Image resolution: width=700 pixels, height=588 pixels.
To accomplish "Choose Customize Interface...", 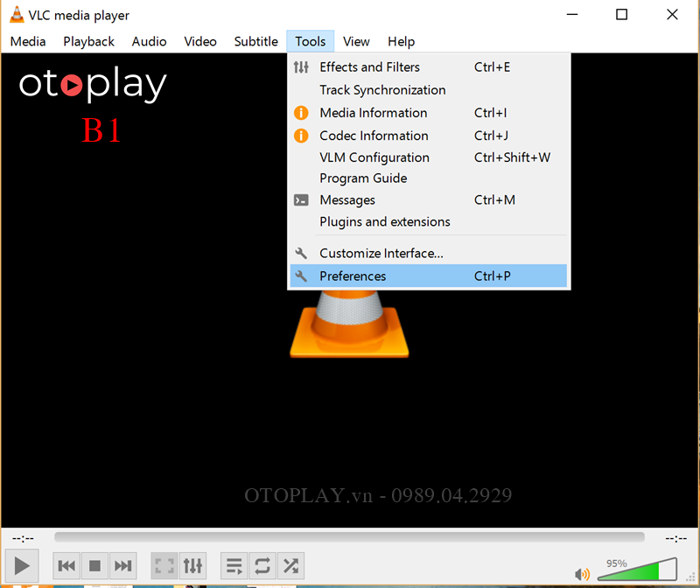I will click(x=429, y=254).
